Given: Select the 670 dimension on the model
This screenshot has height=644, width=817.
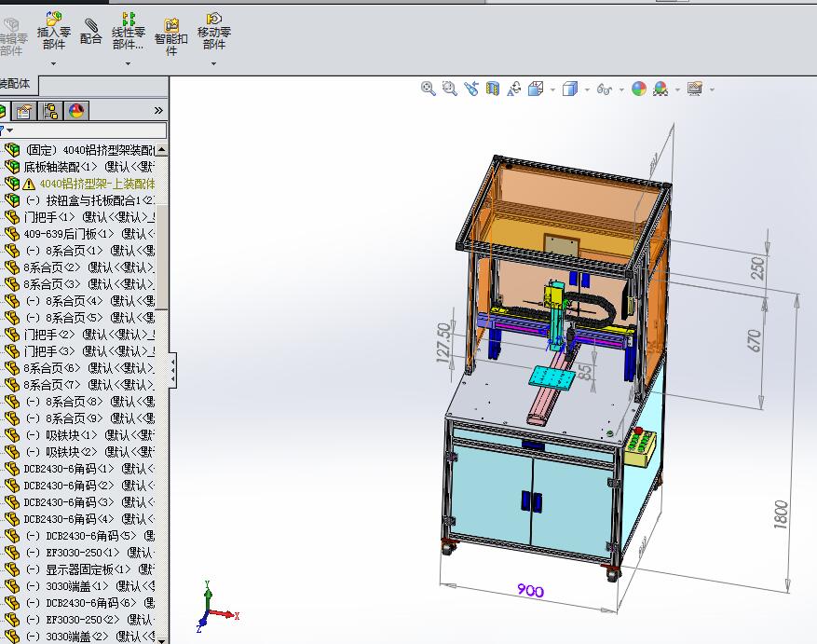Looking at the screenshot, I should pyautogui.click(x=754, y=340).
